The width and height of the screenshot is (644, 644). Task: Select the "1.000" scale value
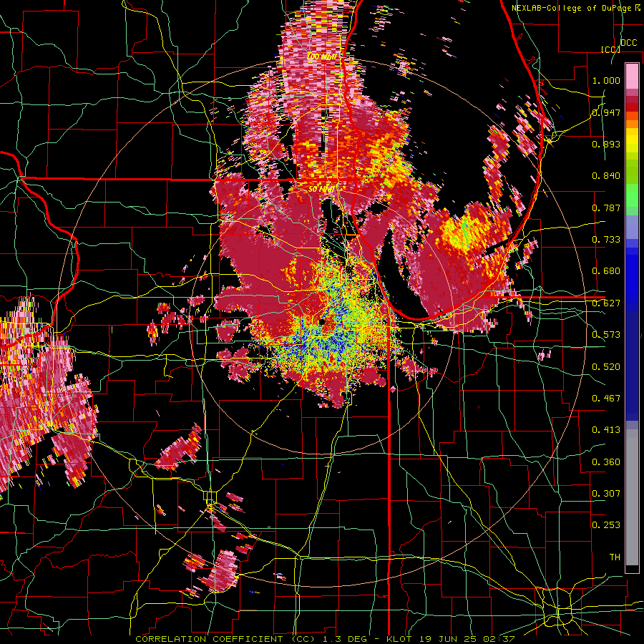coord(606,80)
